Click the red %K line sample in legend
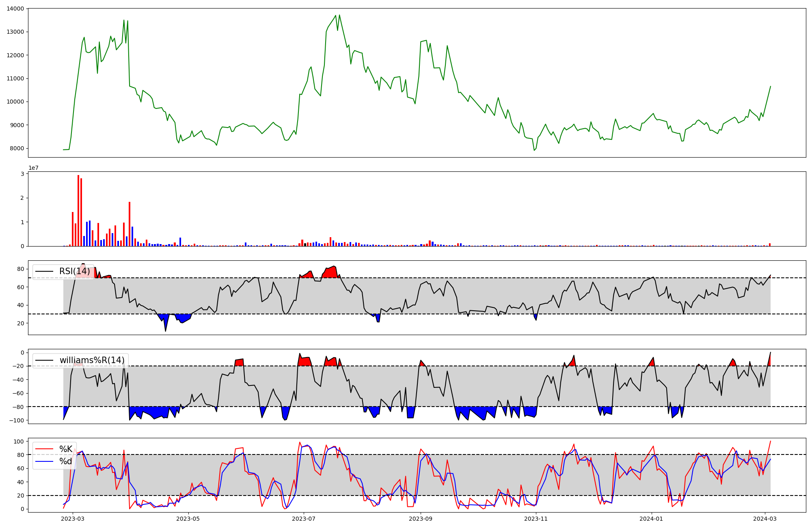The height and width of the screenshot is (528, 812). (x=45, y=449)
